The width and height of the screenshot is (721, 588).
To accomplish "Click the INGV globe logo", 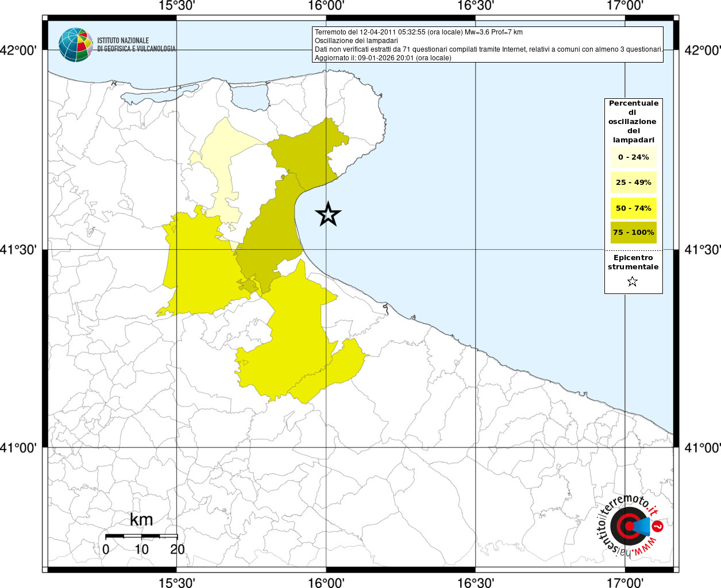I will click(75, 45).
